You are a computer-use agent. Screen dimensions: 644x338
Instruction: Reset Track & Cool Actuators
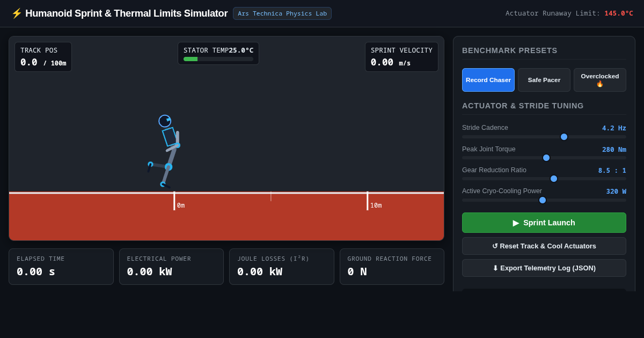pos(544,246)
